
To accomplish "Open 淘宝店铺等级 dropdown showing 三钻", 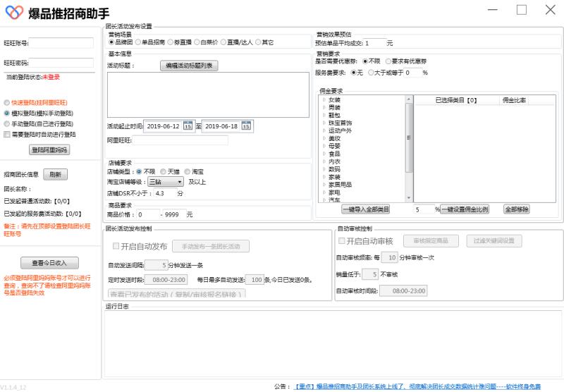I will (x=166, y=182).
